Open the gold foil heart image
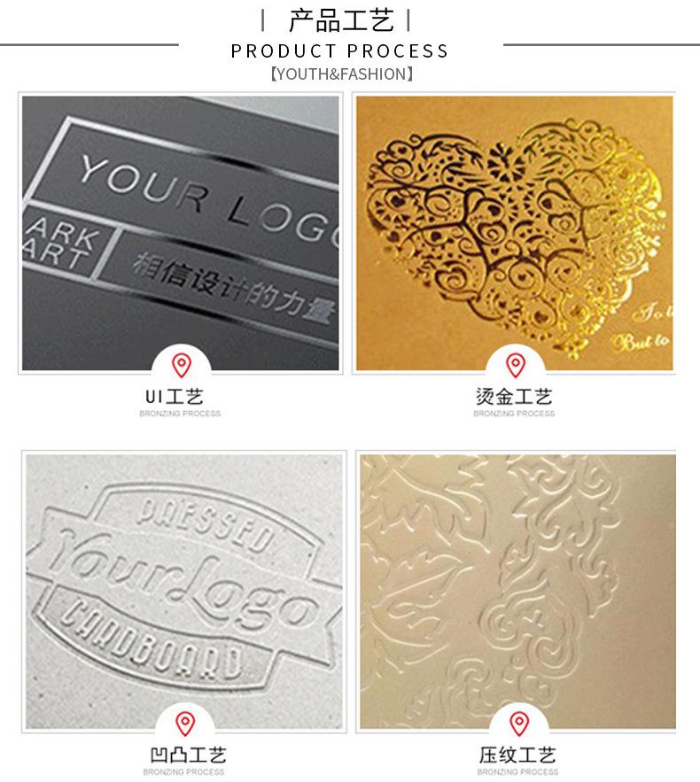The width and height of the screenshot is (700, 782). (515, 233)
